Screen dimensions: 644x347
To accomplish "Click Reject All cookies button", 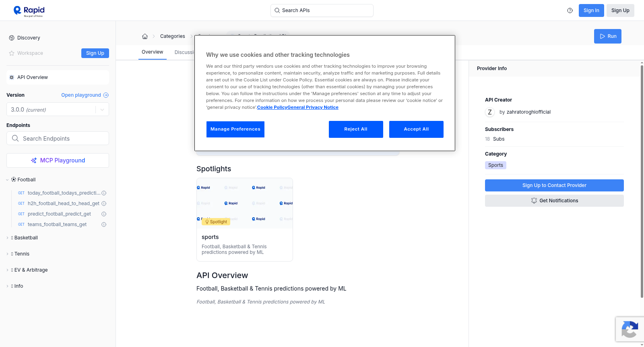I will (x=356, y=129).
